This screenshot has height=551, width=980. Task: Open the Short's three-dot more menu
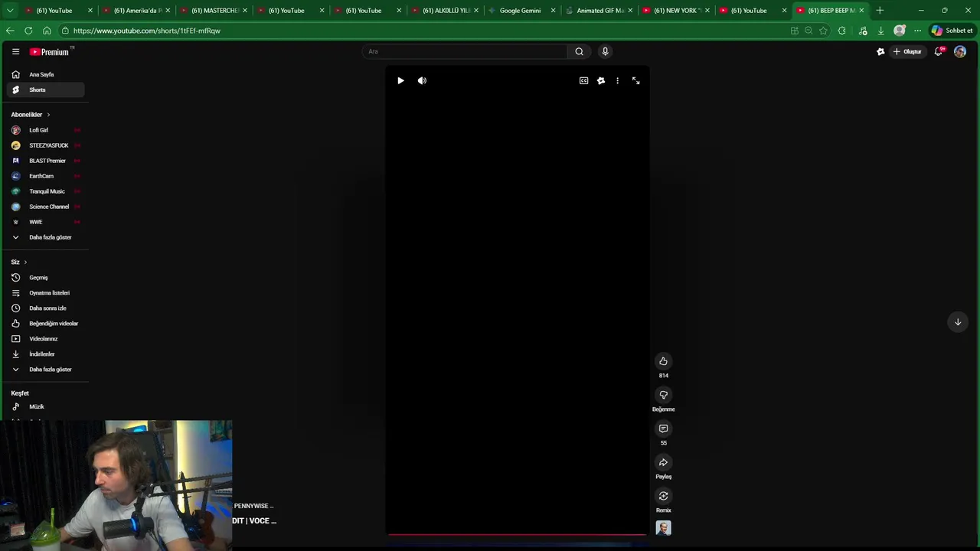coord(617,80)
